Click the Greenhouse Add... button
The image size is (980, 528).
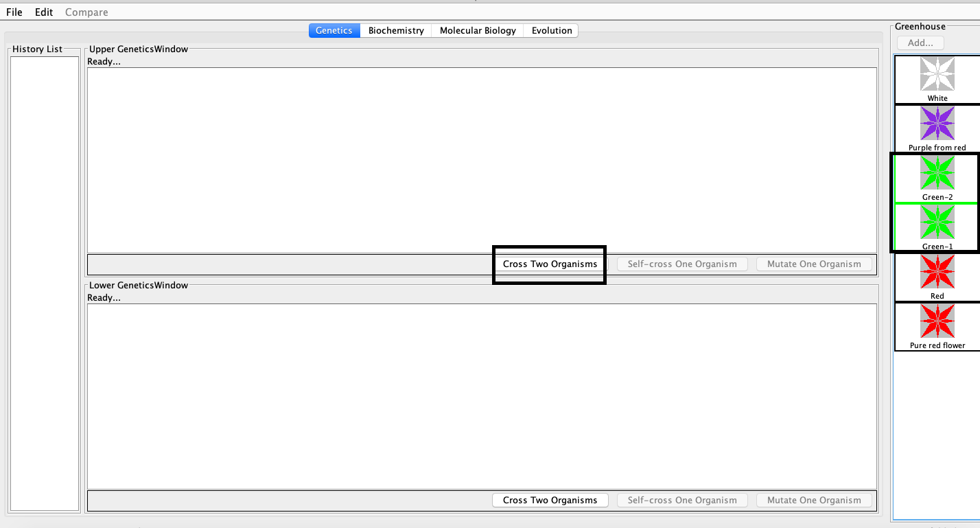tap(920, 43)
